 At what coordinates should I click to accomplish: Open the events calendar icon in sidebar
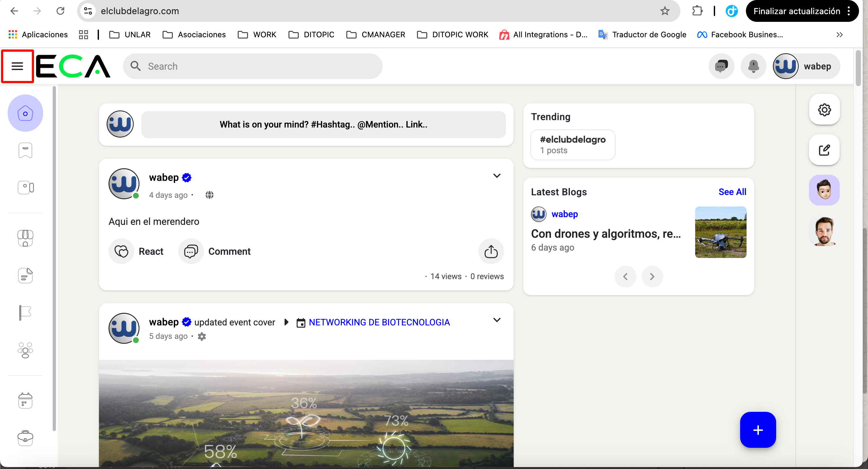tap(25, 401)
